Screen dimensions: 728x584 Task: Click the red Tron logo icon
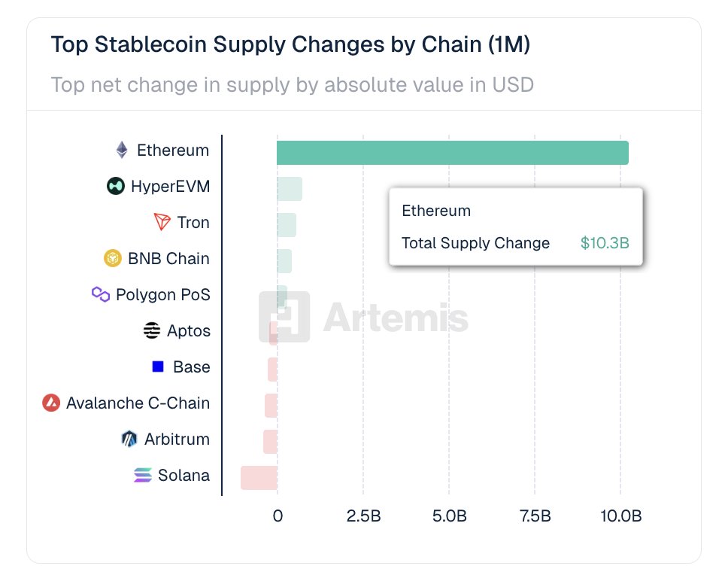[162, 222]
